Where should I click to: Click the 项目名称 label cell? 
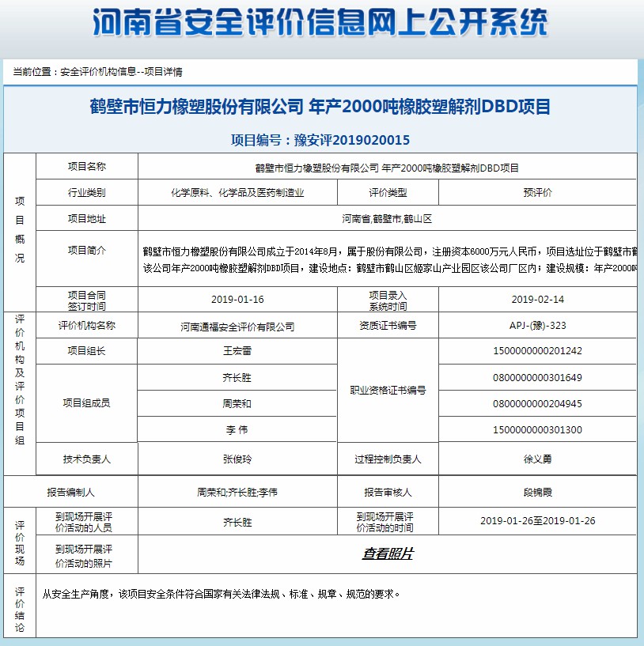click(86, 167)
